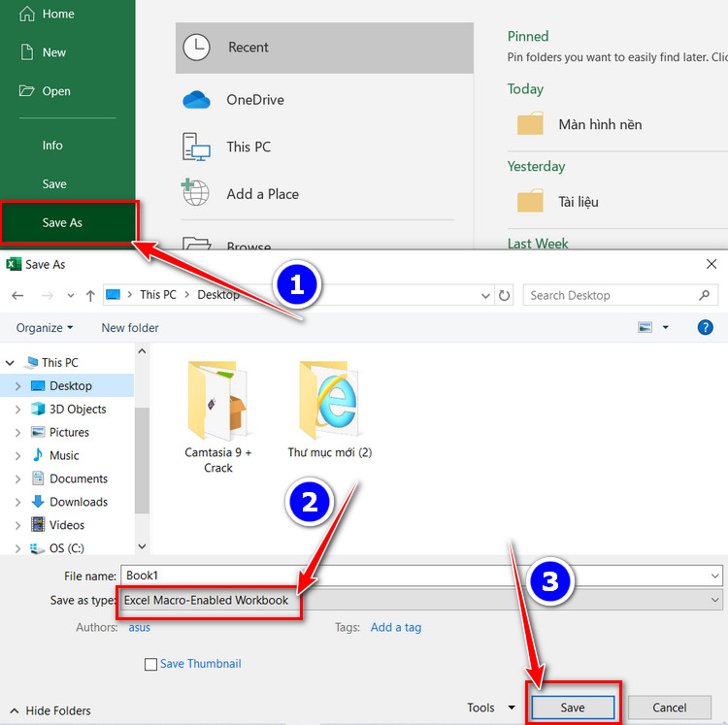Image resolution: width=728 pixels, height=725 pixels.
Task: Click Desktop in address path
Action: coord(218,295)
